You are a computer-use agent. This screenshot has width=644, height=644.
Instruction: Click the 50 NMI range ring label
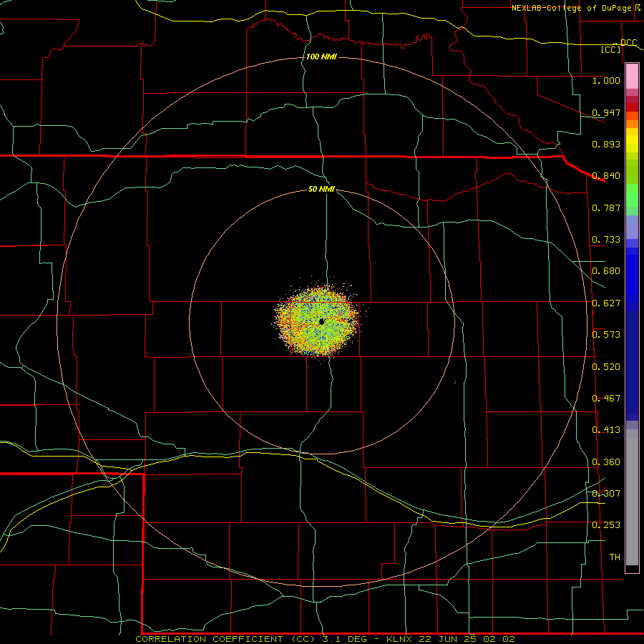321,189
